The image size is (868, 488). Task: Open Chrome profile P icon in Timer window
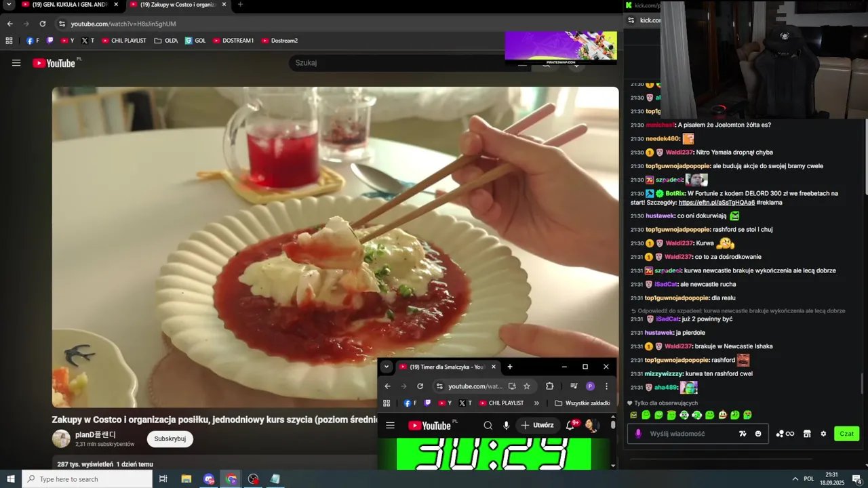point(590,386)
